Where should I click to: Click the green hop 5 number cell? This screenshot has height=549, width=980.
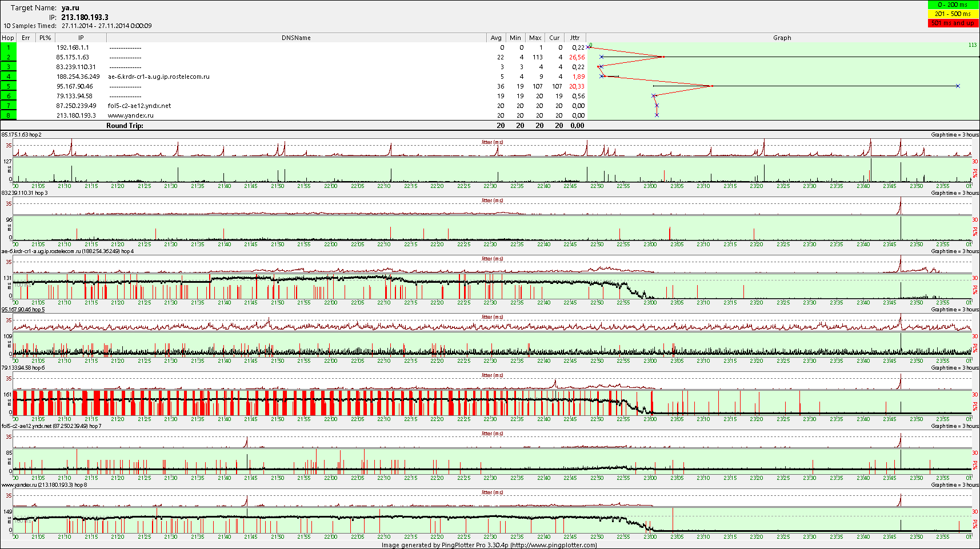coord(9,86)
